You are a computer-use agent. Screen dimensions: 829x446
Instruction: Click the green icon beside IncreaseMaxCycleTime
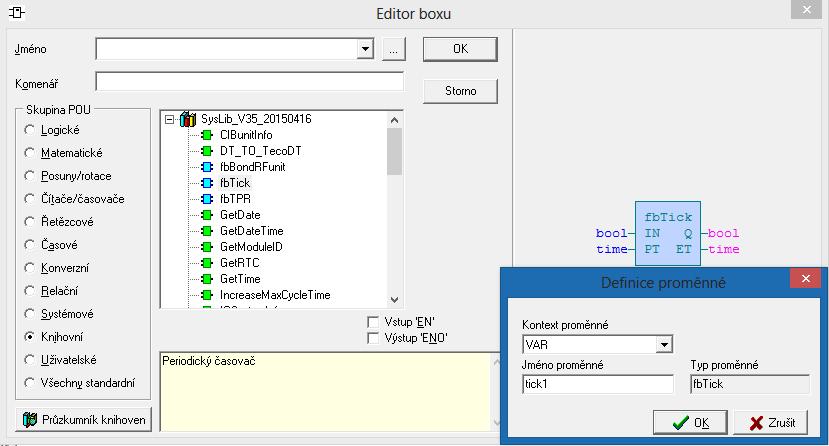pos(207,295)
